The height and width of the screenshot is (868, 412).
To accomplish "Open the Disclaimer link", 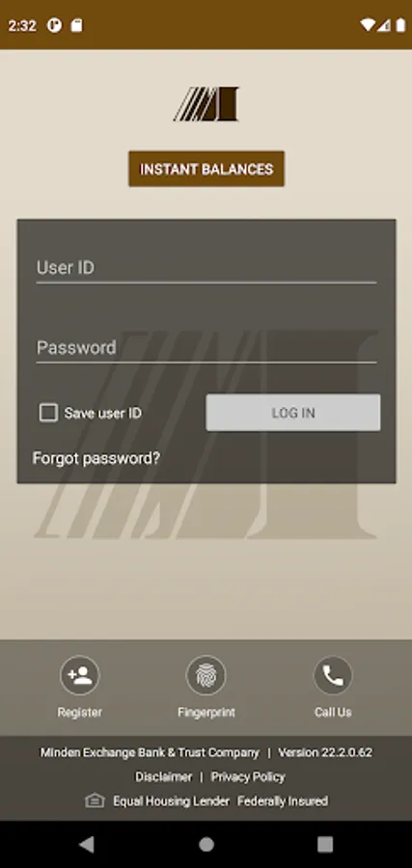I will pos(163,776).
